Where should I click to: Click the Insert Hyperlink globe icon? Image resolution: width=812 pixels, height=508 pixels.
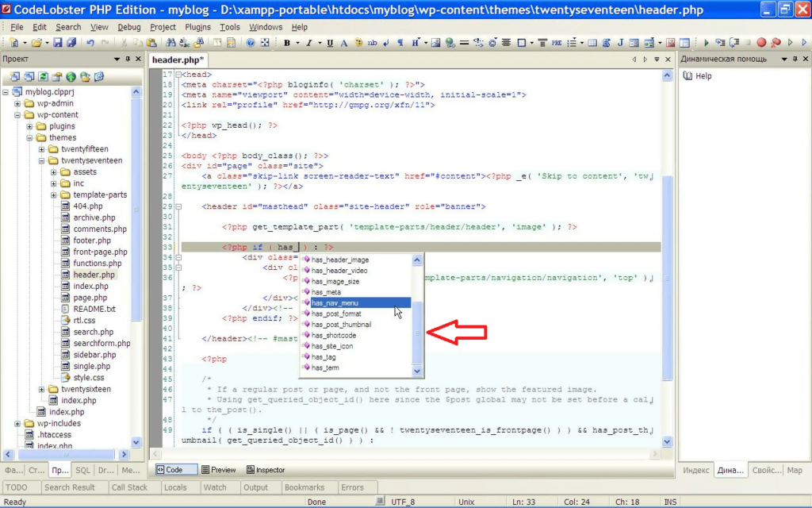[450, 43]
